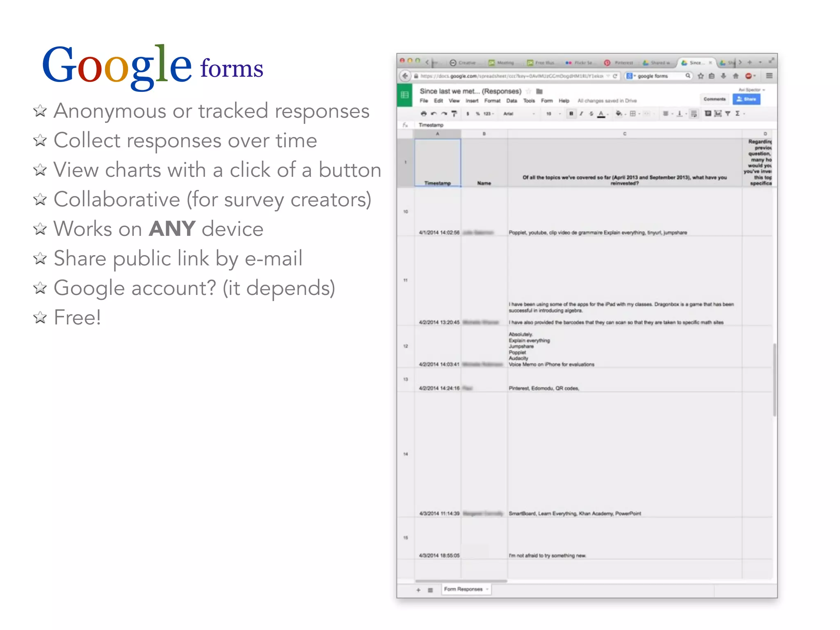The width and height of the screenshot is (840, 630).
Task: Open the browser hamburger menu
Action: click(x=769, y=76)
